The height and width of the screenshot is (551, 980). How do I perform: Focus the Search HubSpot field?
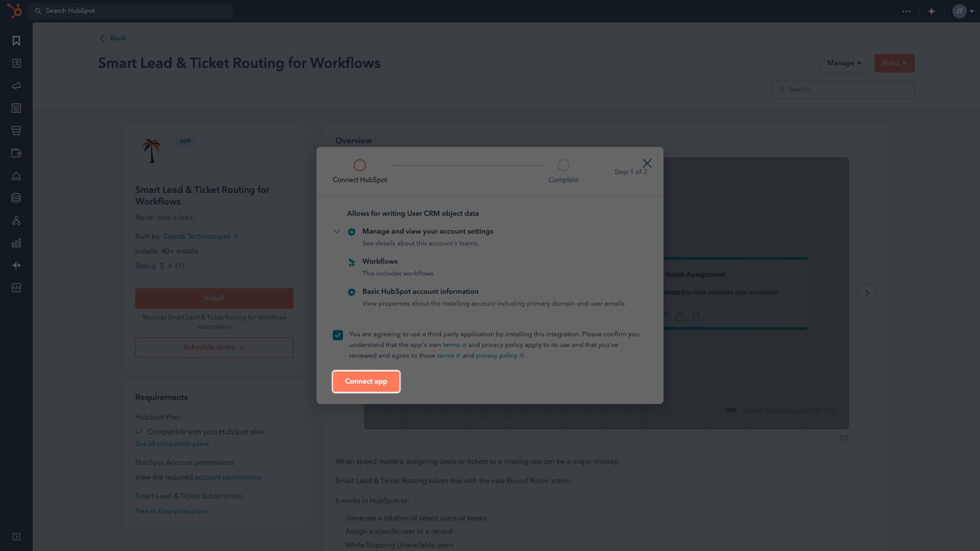point(131,11)
